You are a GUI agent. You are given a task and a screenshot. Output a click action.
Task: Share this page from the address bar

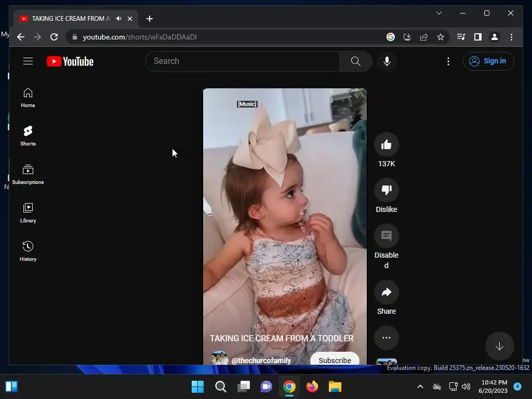(x=424, y=37)
